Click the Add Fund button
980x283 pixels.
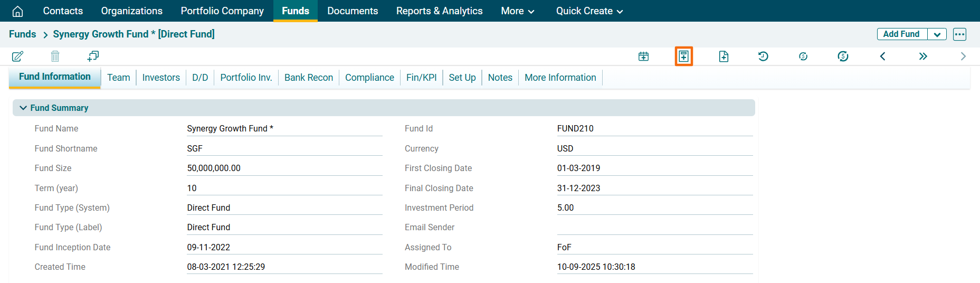tap(901, 34)
